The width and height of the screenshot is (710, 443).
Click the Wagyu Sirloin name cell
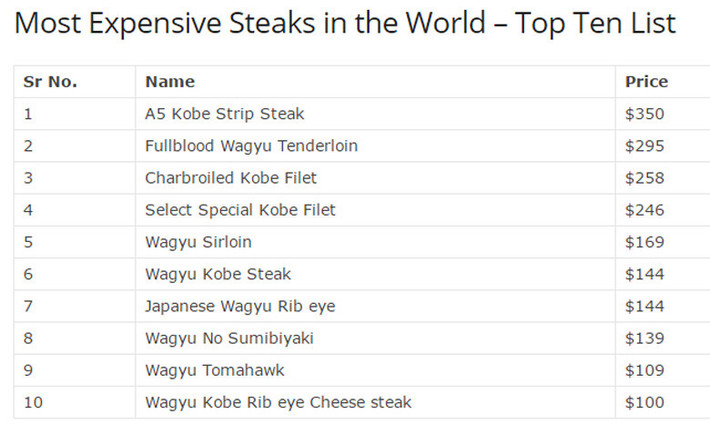pyautogui.click(x=198, y=242)
